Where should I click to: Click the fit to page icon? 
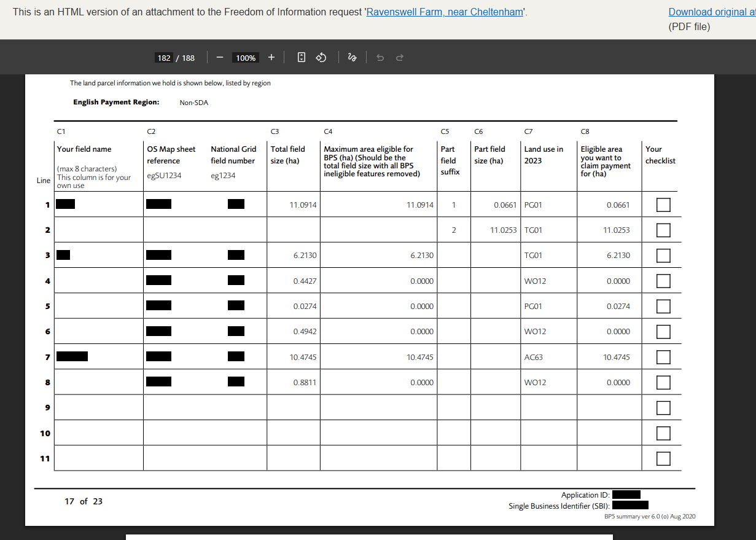(302, 58)
